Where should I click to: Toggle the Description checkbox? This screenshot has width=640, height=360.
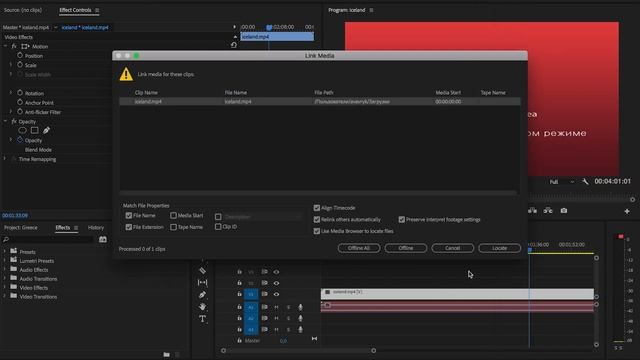(218, 217)
